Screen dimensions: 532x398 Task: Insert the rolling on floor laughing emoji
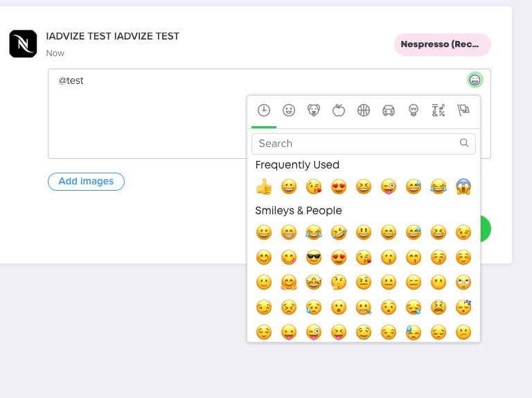pyautogui.click(x=339, y=232)
